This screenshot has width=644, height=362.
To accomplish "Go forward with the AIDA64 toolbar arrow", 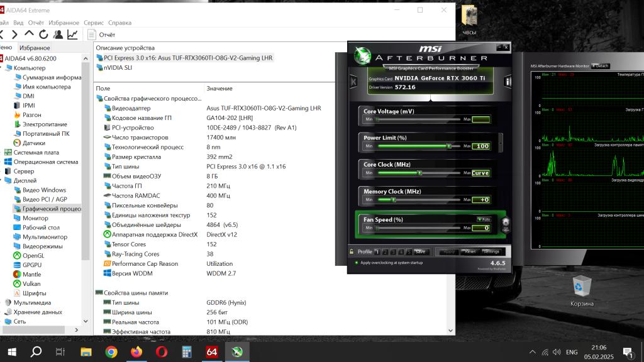I will (x=15, y=35).
